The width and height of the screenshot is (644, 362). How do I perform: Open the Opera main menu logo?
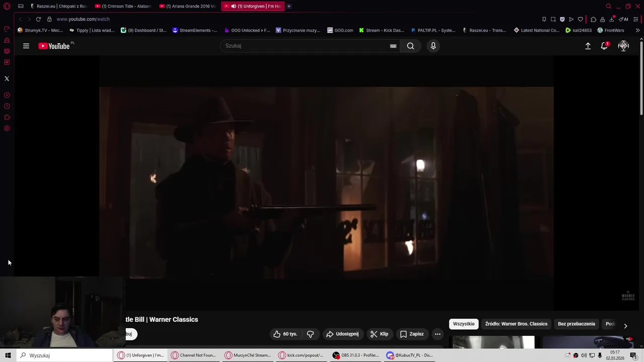[7, 6]
